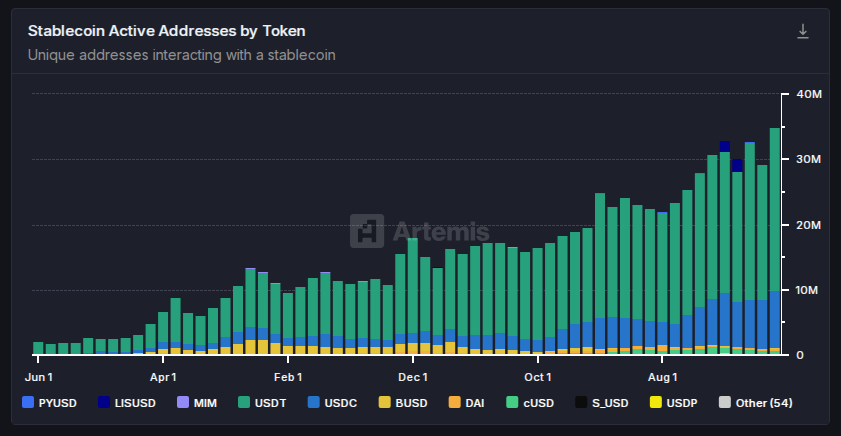Viewport: 841px width, 436px height.
Task: Click the Jun 1 axis label
Action: pos(38,377)
